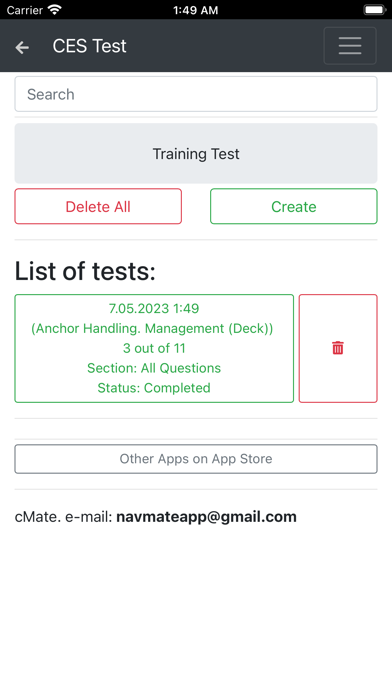Image resolution: width=392 pixels, height=696 pixels.
Task: Click the Status: Completed line
Action: (154, 388)
